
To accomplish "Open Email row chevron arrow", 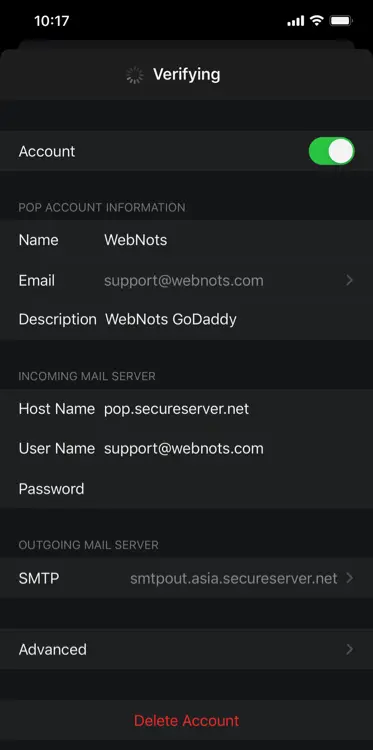I will click(350, 280).
